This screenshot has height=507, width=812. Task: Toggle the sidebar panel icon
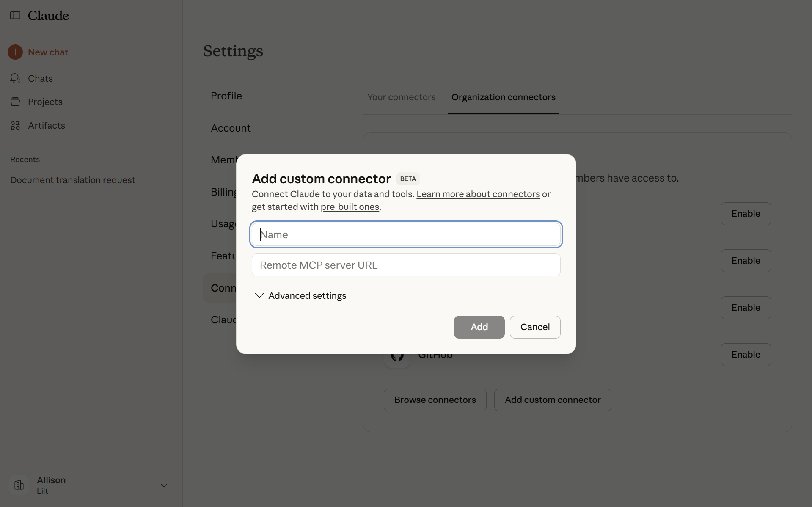pos(15,16)
